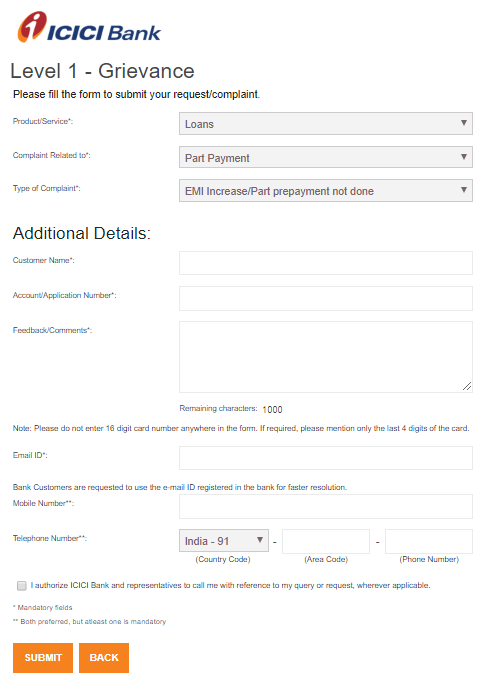
Task: Expand the Complaint Related to dropdown
Action: [326, 157]
